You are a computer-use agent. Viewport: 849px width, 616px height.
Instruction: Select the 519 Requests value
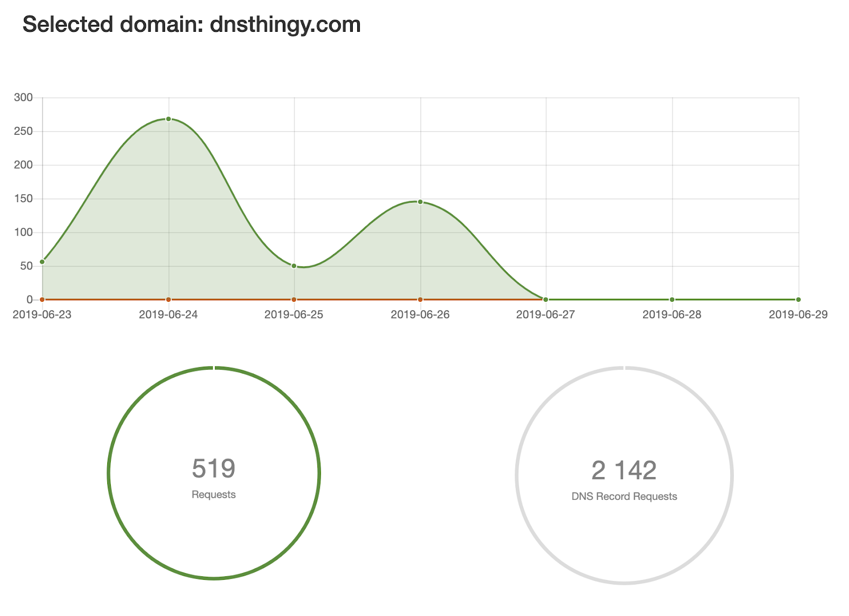pos(213,468)
